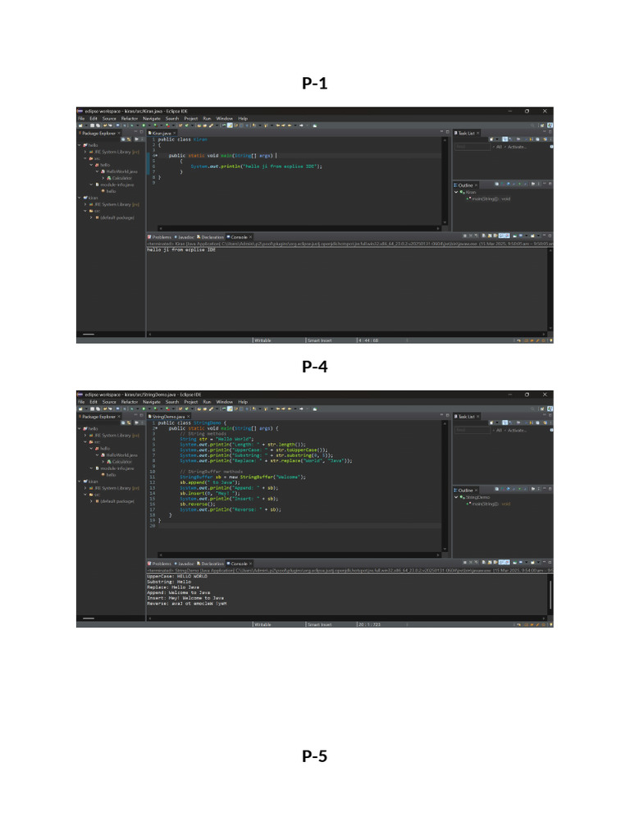Collapse StringDemo class in StringDemo window Outline
The image size is (630, 840).
click(456, 497)
